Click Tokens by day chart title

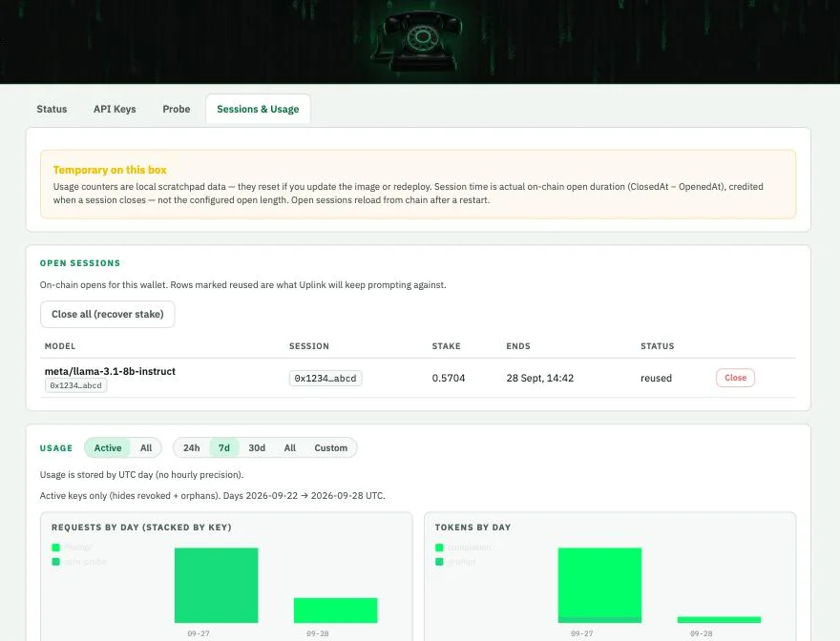tap(472, 527)
